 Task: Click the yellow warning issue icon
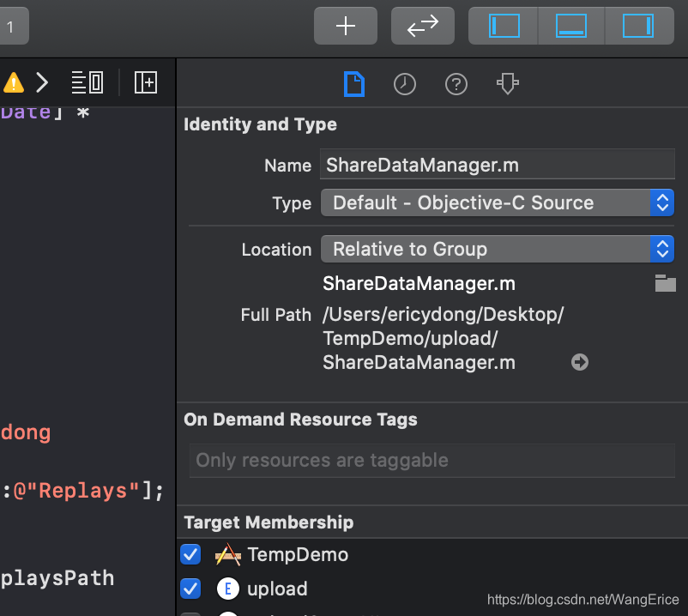13,82
